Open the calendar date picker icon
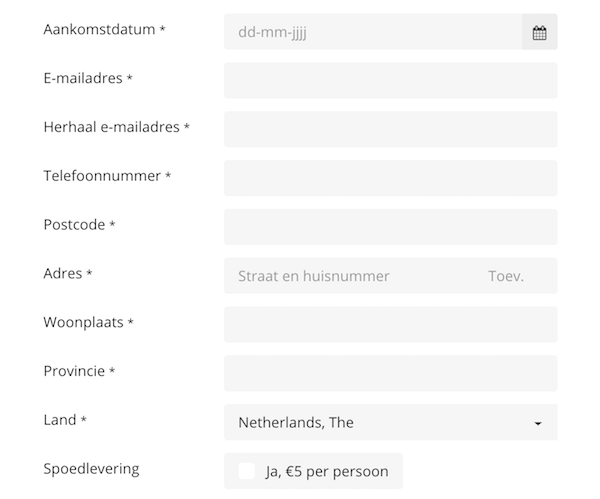 tap(540, 32)
